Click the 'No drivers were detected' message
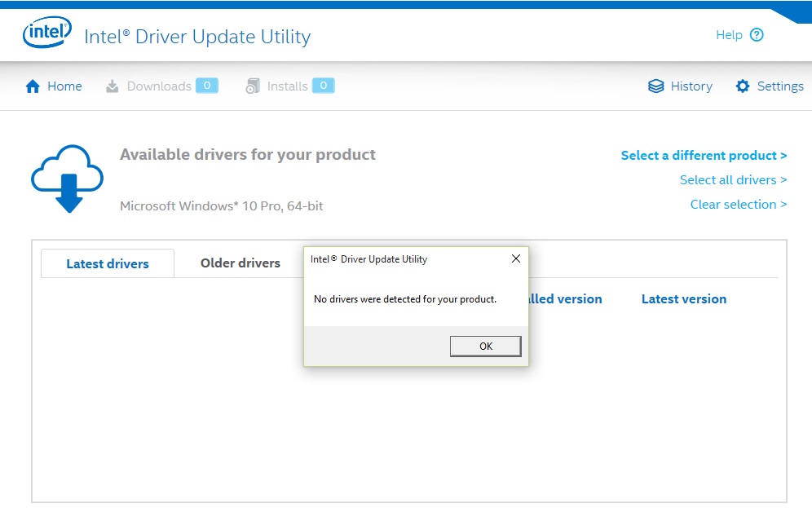 (x=405, y=299)
